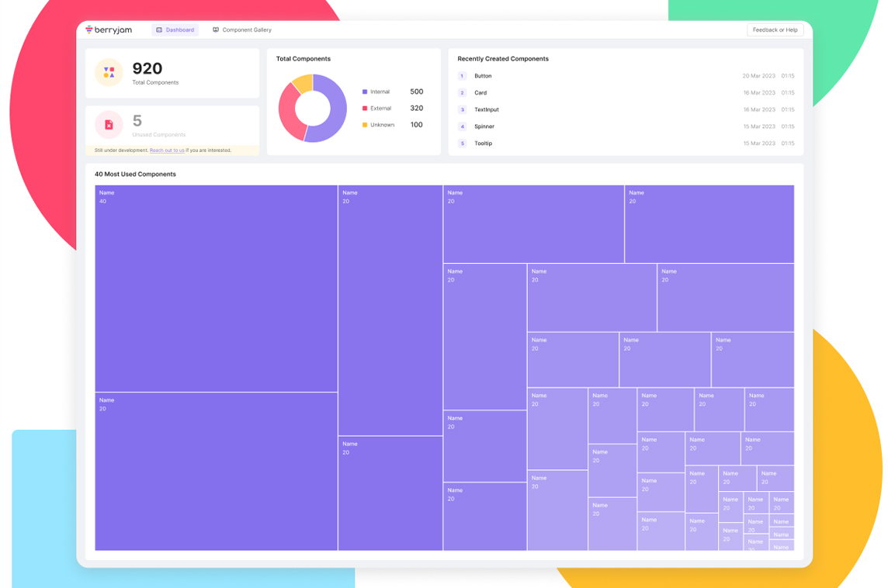888x588 pixels.
Task: Open the Spinner component row
Action: click(626, 126)
